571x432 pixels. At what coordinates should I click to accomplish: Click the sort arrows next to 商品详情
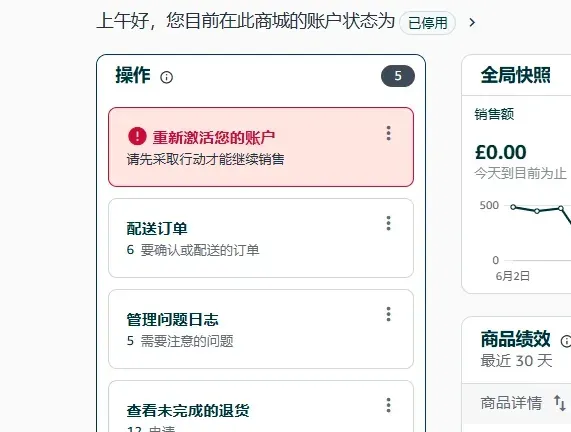pyautogui.click(x=560, y=403)
